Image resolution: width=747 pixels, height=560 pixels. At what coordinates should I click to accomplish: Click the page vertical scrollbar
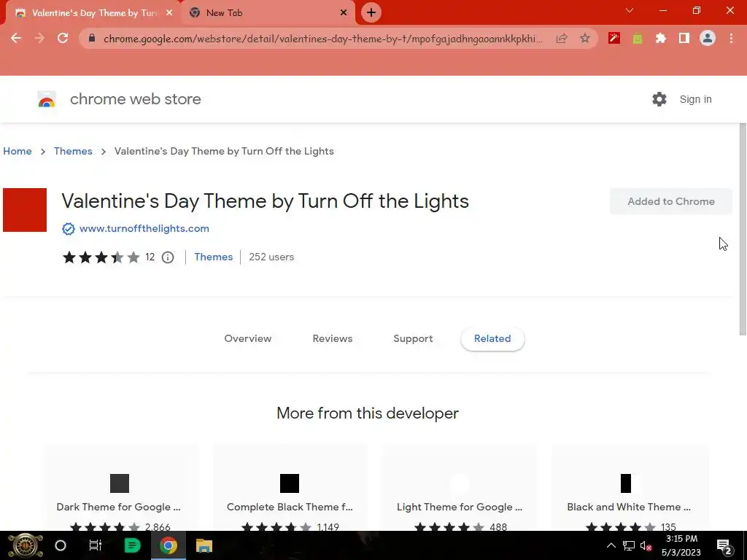pos(742,229)
